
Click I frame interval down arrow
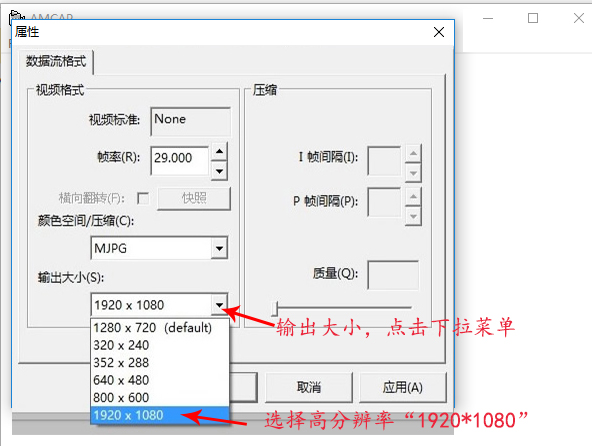[x=413, y=173]
